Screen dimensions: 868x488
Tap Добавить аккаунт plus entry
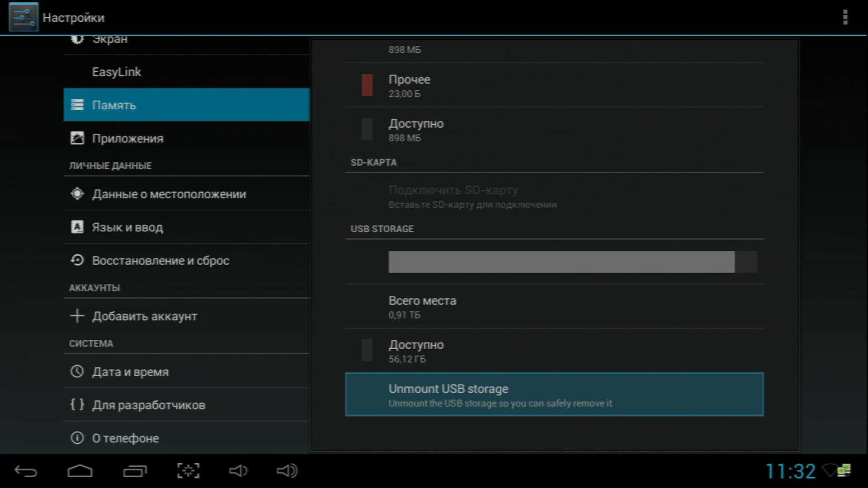186,316
